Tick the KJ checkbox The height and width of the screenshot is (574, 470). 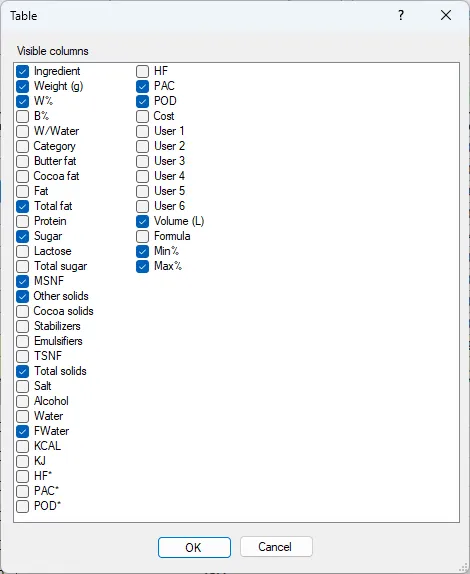coord(22,461)
